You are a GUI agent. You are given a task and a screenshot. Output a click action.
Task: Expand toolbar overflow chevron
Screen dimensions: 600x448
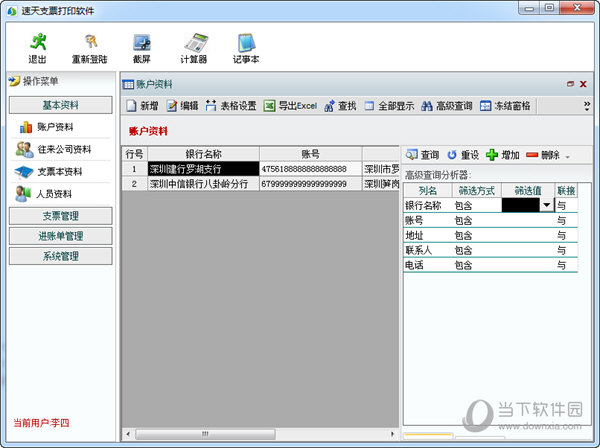(587, 106)
